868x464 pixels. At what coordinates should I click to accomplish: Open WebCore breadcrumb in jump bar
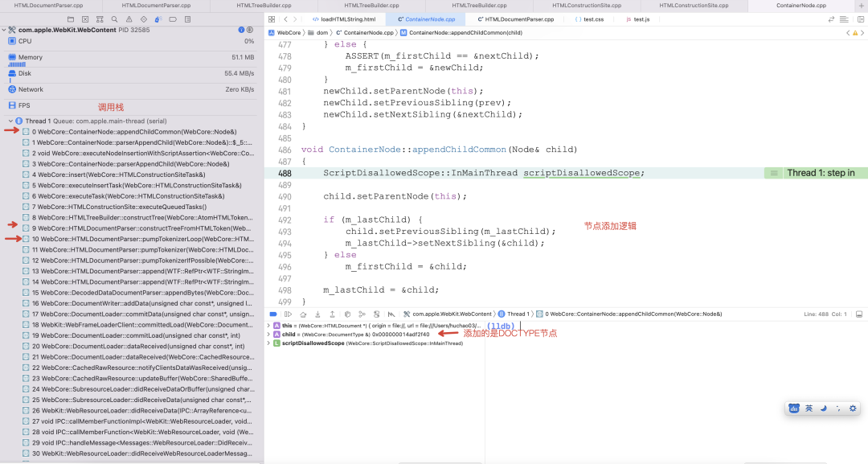point(285,33)
